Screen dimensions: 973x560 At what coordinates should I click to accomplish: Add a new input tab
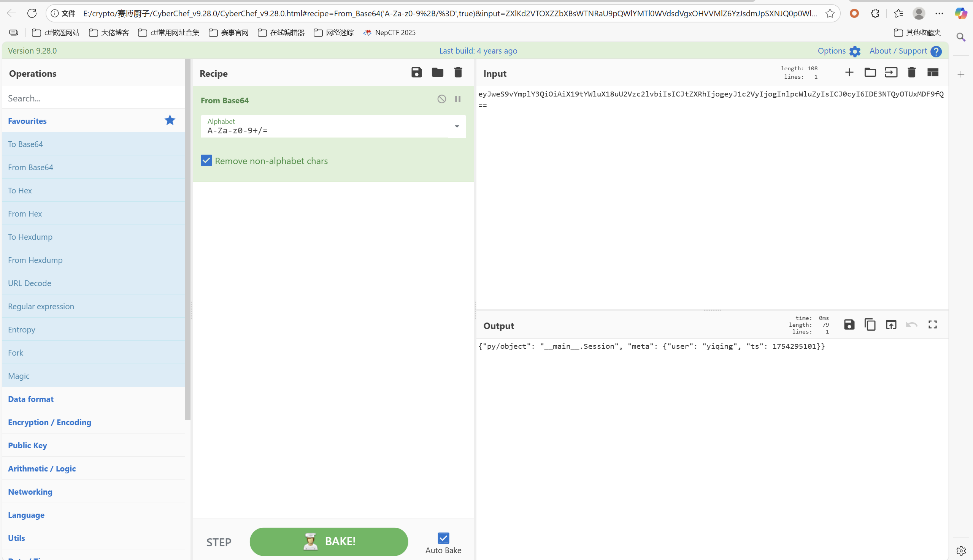(849, 73)
